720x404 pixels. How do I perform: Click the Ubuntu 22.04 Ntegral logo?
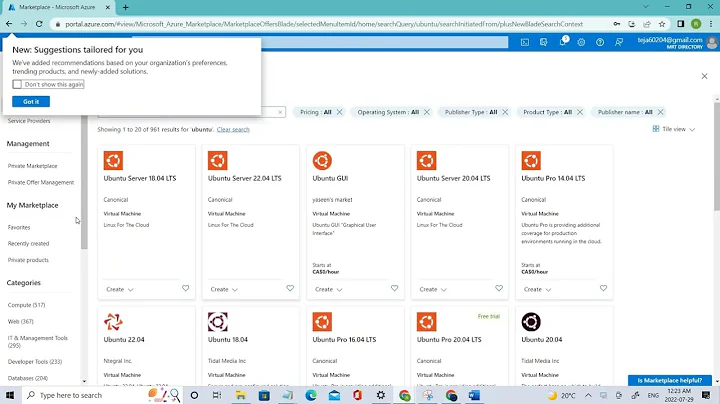click(x=113, y=322)
